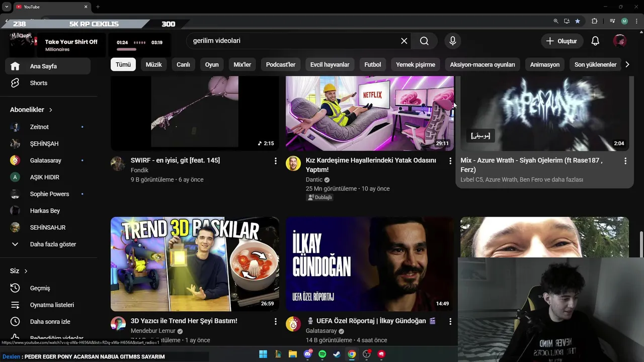Select the Müzik filter chip
The height and width of the screenshot is (362, 644).
154,64
